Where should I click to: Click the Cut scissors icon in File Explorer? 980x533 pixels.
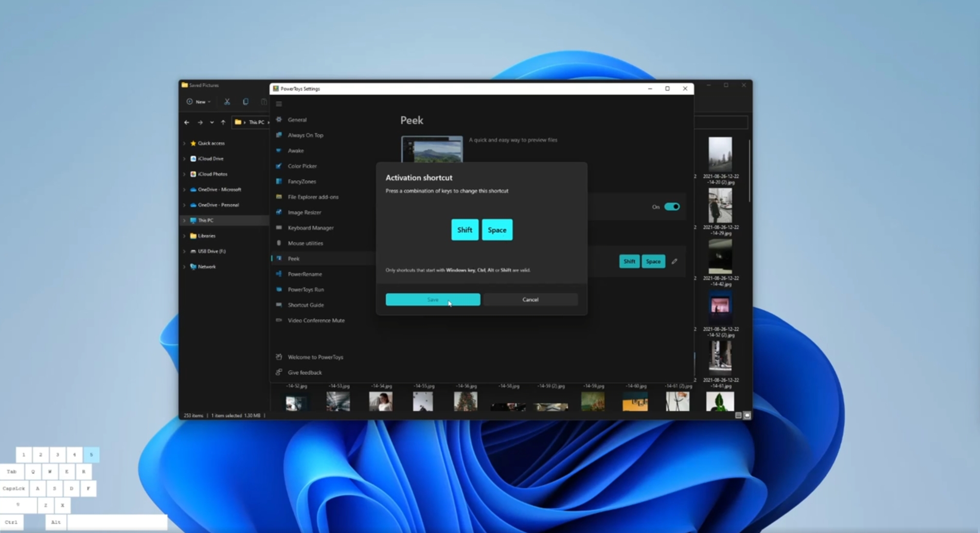pos(227,102)
